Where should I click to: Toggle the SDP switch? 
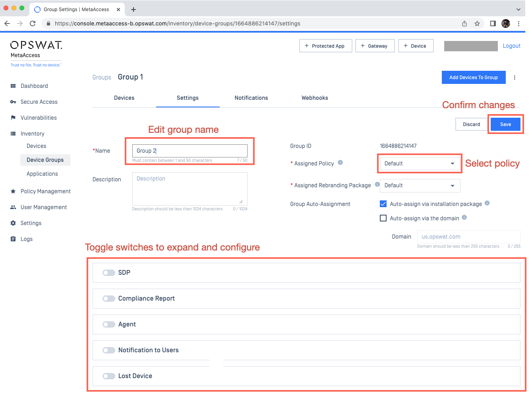[x=108, y=273]
